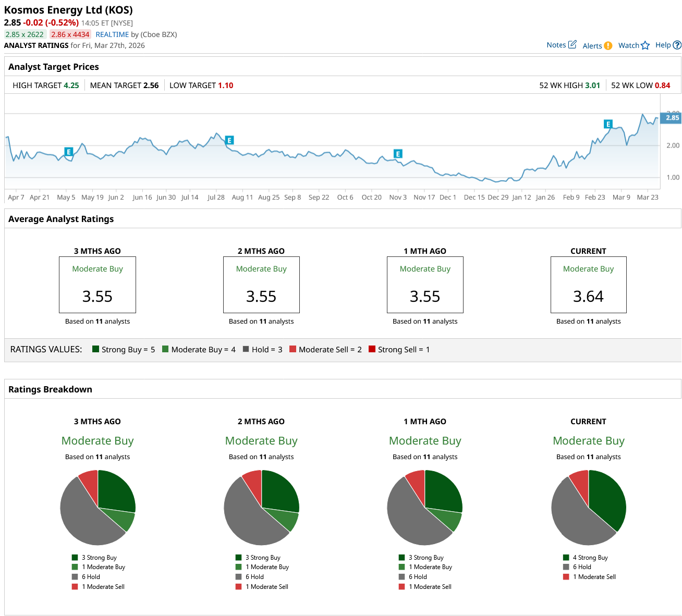Click the 'Dec 15' date label on chart axis
Screen dimensions: 682x616
click(x=474, y=197)
